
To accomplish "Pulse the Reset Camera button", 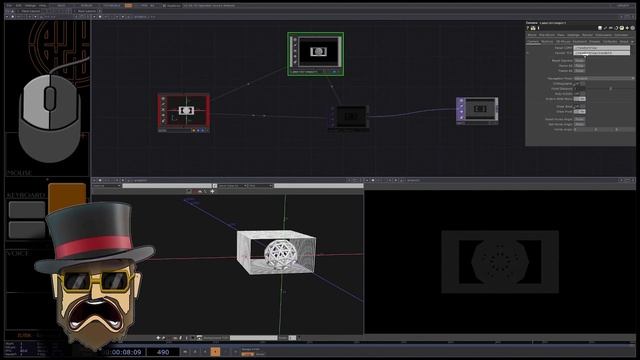I will click(x=580, y=60).
